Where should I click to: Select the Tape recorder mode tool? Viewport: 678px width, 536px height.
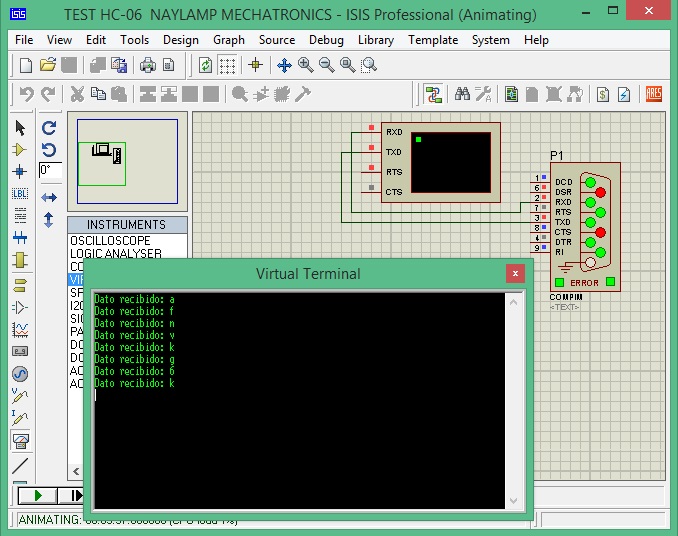coord(20,351)
